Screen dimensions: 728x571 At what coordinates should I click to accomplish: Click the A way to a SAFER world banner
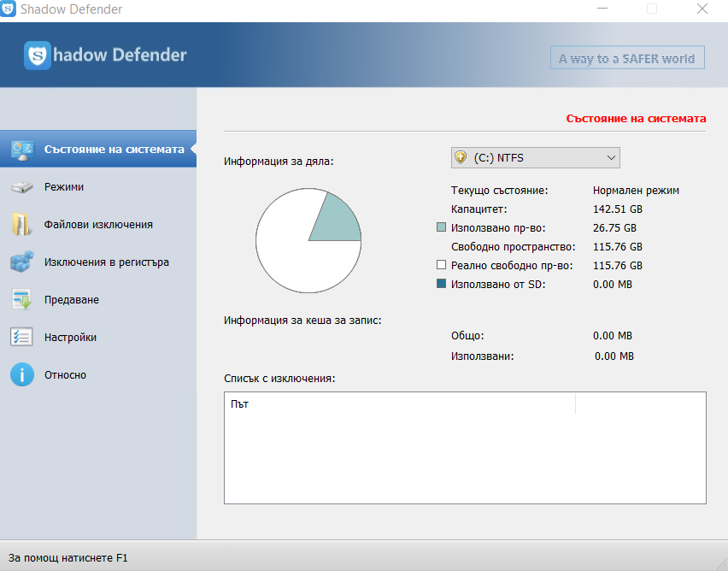[627, 57]
